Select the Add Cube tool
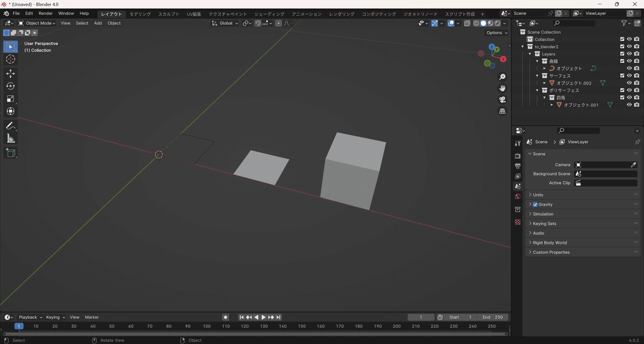The width and height of the screenshot is (644, 344). 11,153
